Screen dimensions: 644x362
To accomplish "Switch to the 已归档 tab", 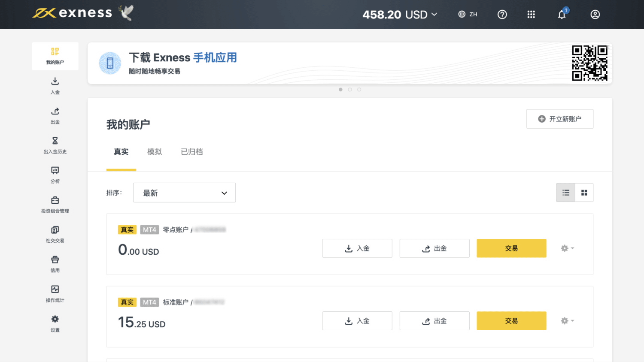I will (x=191, y=152).
